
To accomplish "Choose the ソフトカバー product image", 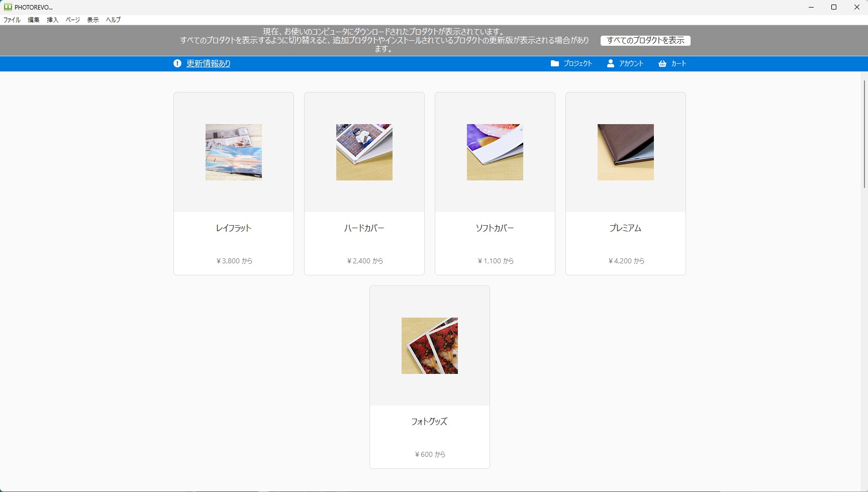I will point(495,152).
